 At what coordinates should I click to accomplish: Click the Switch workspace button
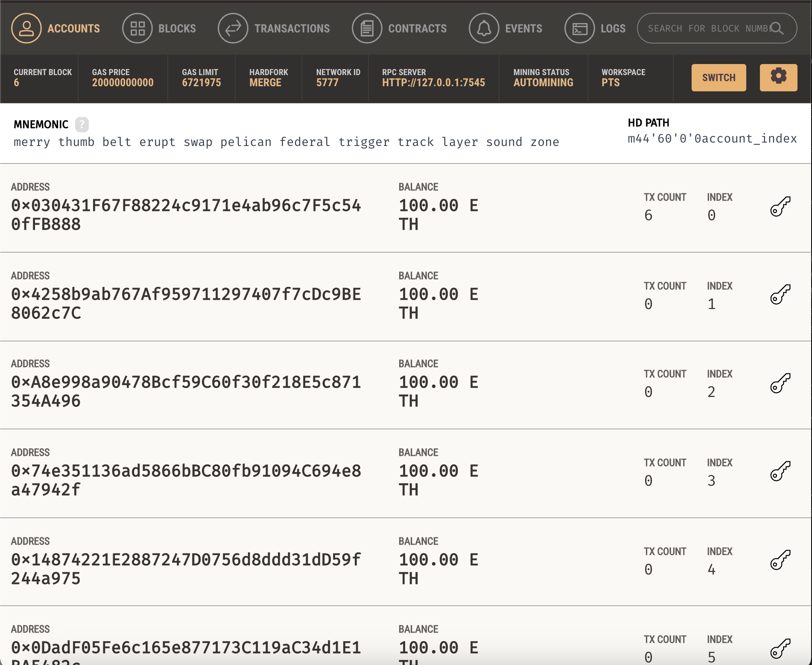coord(719,78)
